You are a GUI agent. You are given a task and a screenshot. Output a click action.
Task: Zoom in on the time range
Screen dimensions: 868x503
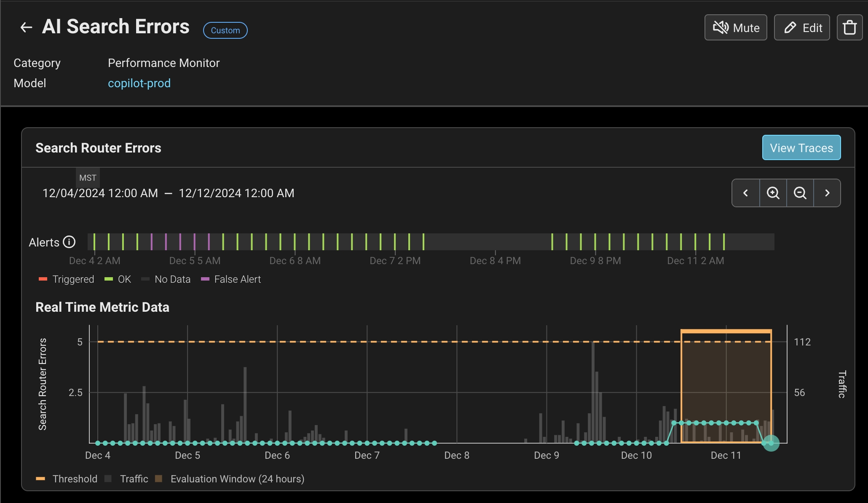tap(773, 193)
